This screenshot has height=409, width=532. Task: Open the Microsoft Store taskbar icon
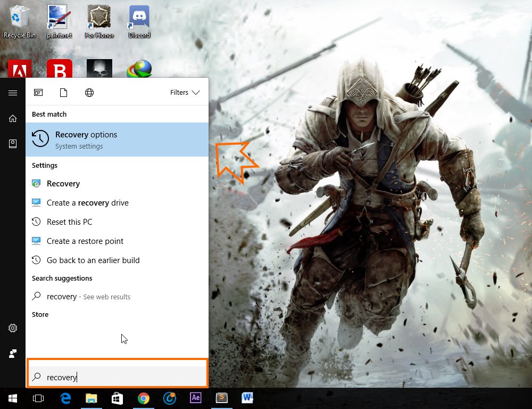pyautogui.click(x=118, y=398)
